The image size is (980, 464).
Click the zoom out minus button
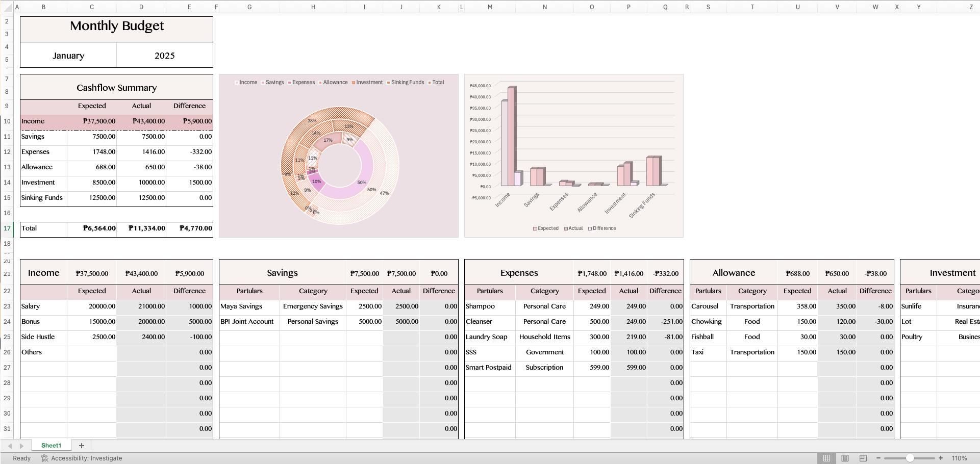(878, 458)
